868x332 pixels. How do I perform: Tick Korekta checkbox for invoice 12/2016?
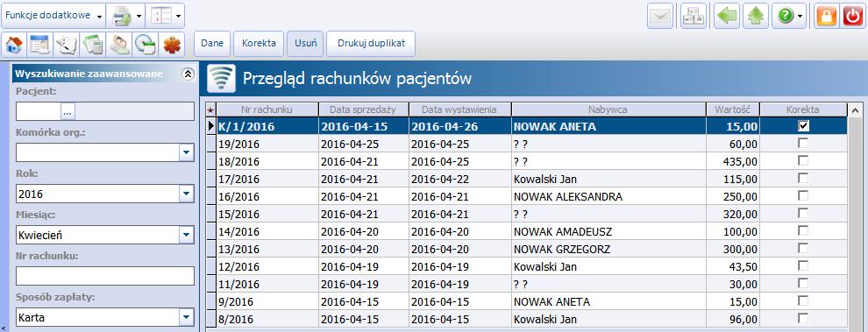click(x=803, y=266)
